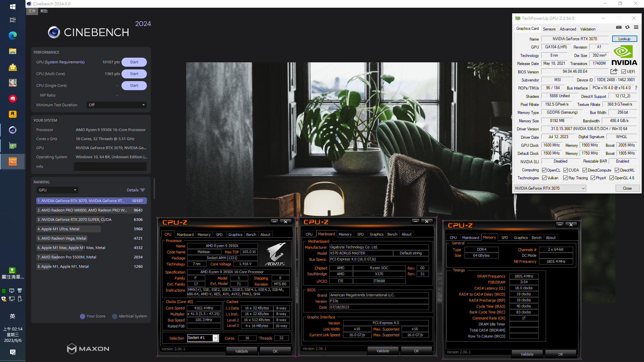Take a GPU-Z screenshot with the camera icon
Screen dimensions: 644x362
point(619,27)
